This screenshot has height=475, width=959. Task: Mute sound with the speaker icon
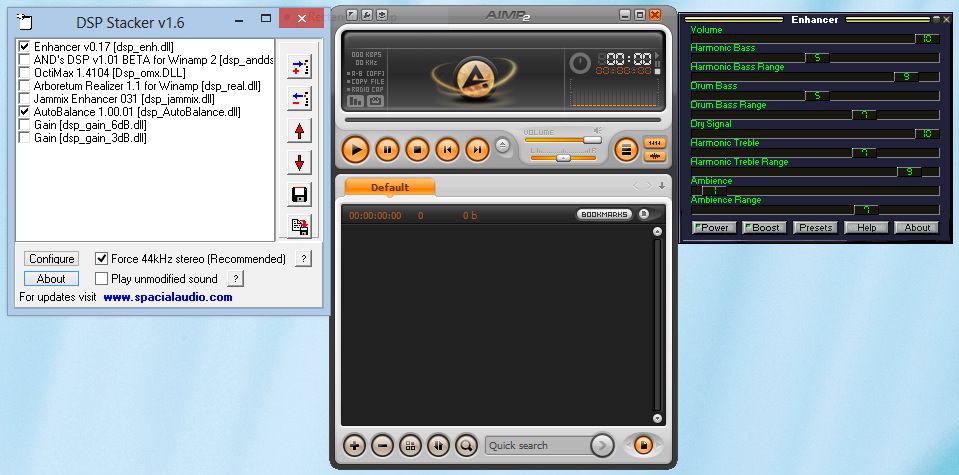pyautogui.click(x=598, y=130)
